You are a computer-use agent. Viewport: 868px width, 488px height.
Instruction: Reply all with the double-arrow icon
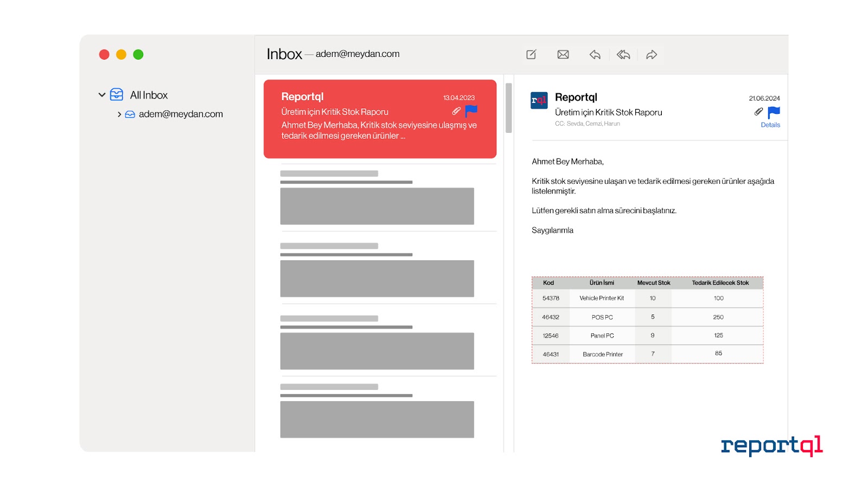(623, 54)
